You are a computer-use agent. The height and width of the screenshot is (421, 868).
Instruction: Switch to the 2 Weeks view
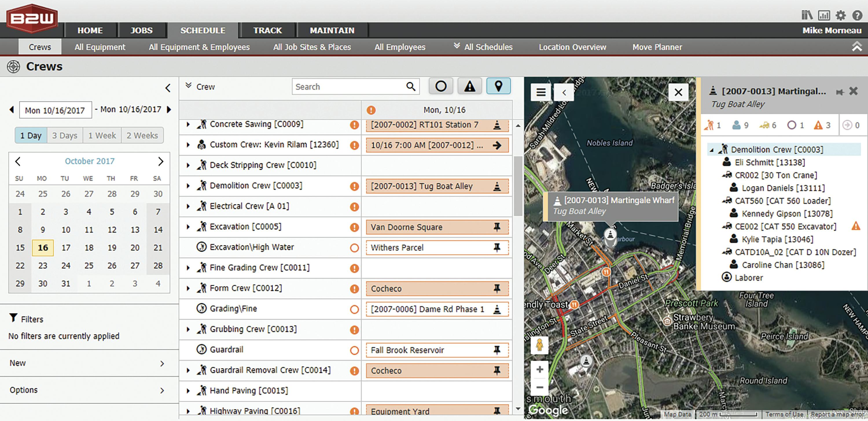(142, 135)
